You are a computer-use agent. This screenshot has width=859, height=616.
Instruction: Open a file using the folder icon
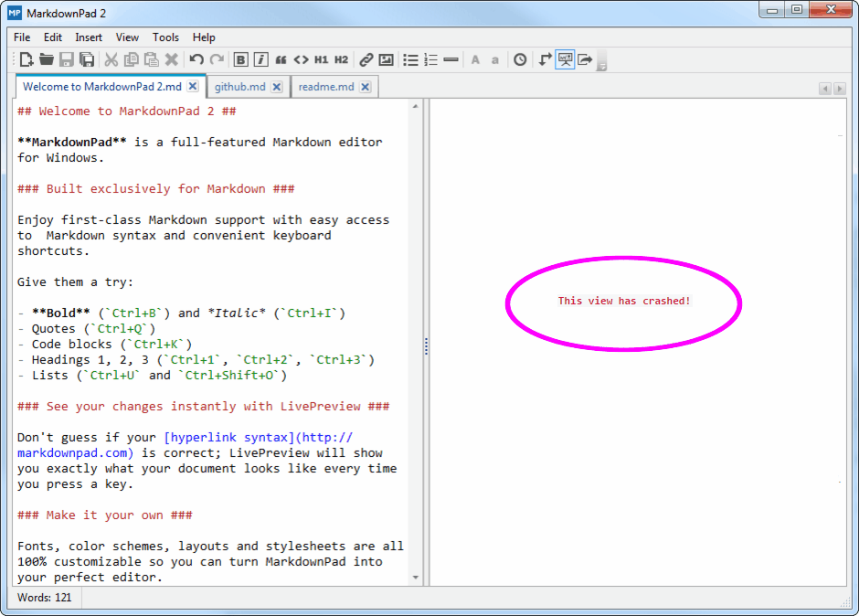46,59
